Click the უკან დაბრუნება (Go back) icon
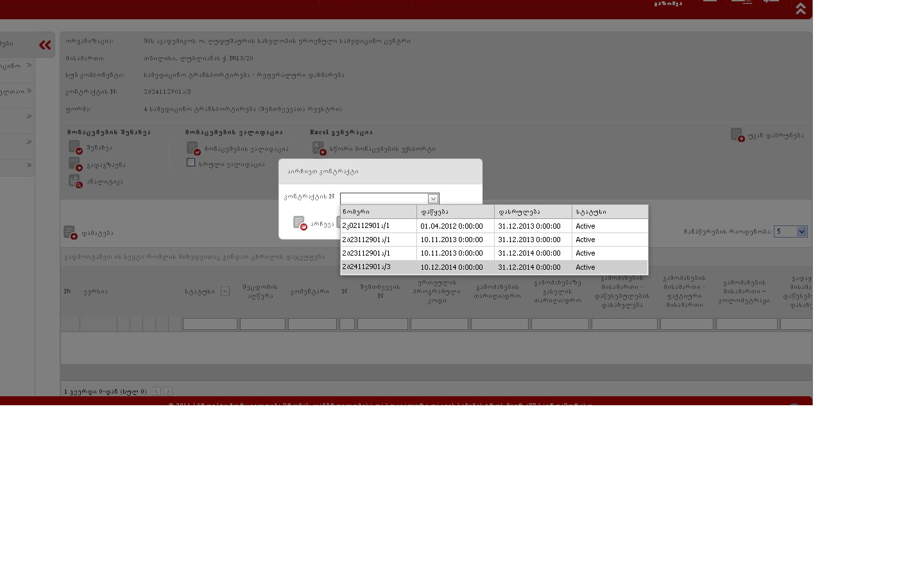Viewport: 924px width, 578px height. 737,135
